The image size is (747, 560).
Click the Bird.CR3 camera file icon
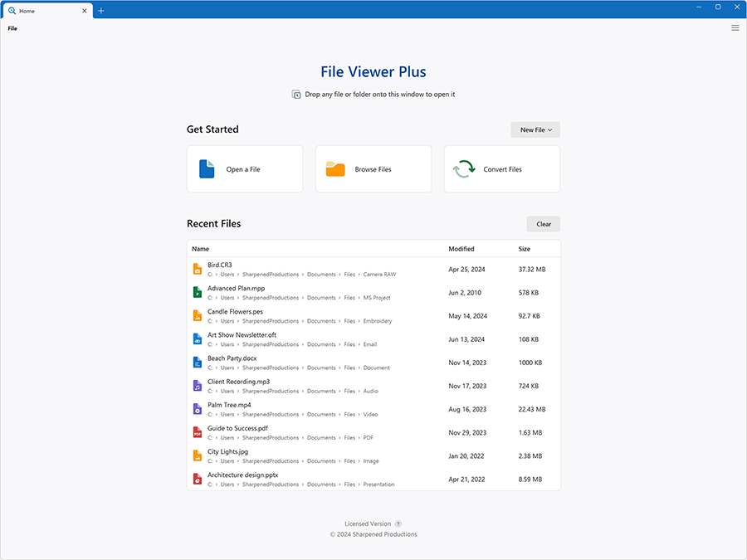(198, 269)
